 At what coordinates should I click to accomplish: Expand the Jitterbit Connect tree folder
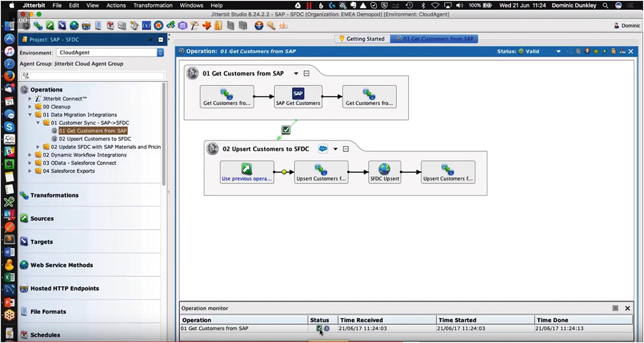[30, 99]
